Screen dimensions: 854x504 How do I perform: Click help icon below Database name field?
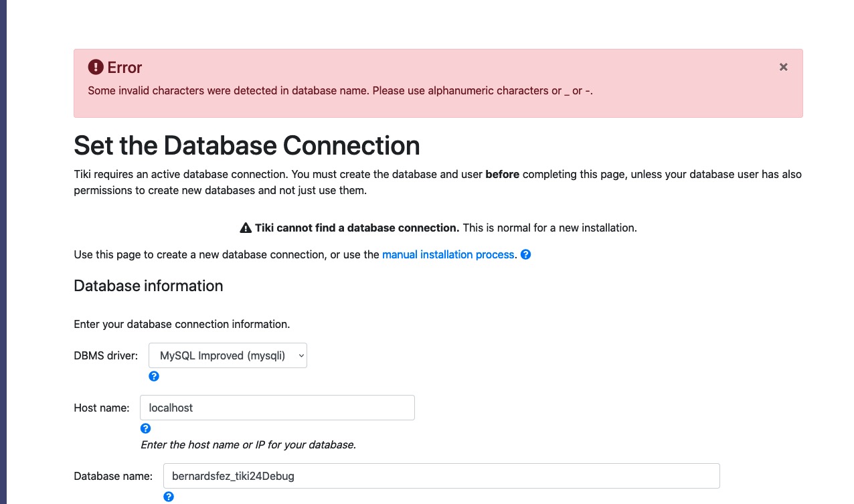[169, 497]
